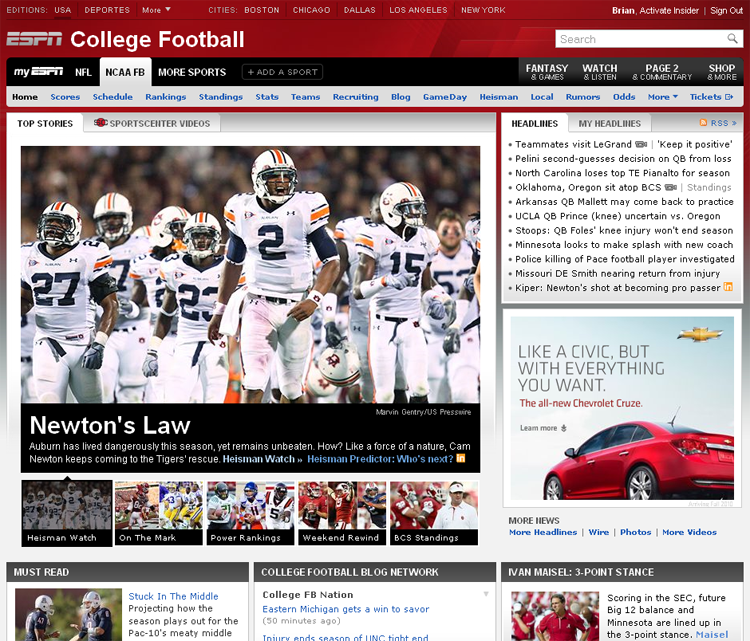Click the ESPN logo in header

click(34, 39)
